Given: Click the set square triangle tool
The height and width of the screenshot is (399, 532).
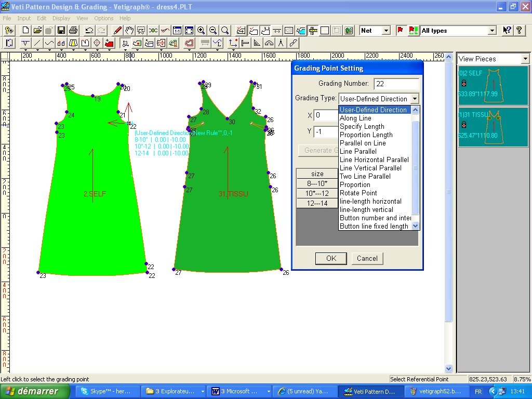Looking at the screenshot, I should pyautogui.click(x=257, y=43).
